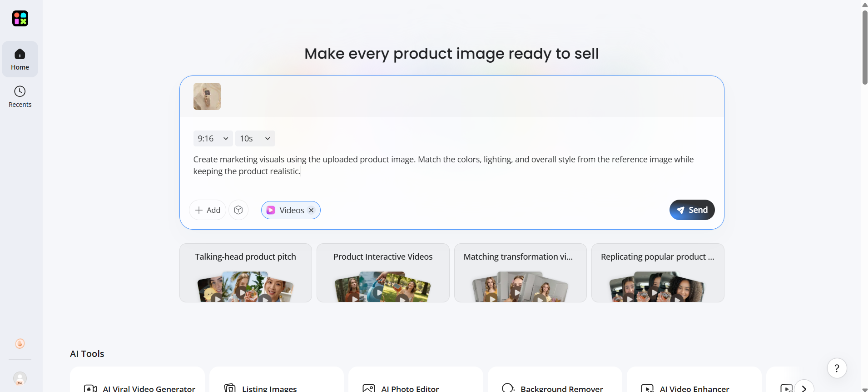Choose the Talking-head product pitch card
Screen dimensions: 868x392
pos(246,273)
